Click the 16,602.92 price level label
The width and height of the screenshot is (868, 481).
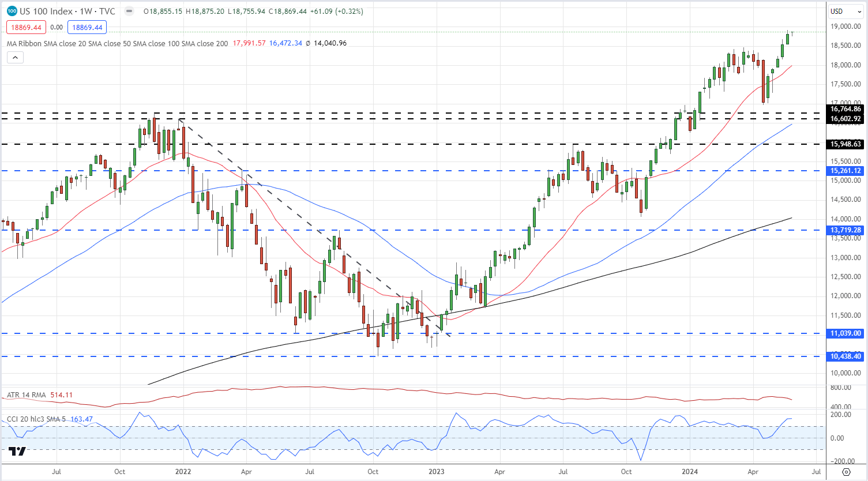846,119
